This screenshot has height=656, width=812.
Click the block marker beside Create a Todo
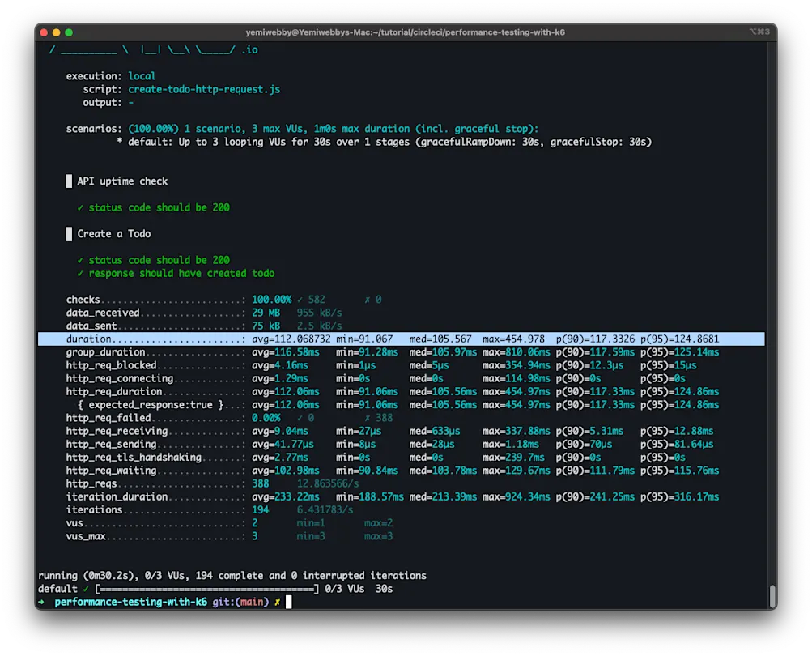point(69,234)
